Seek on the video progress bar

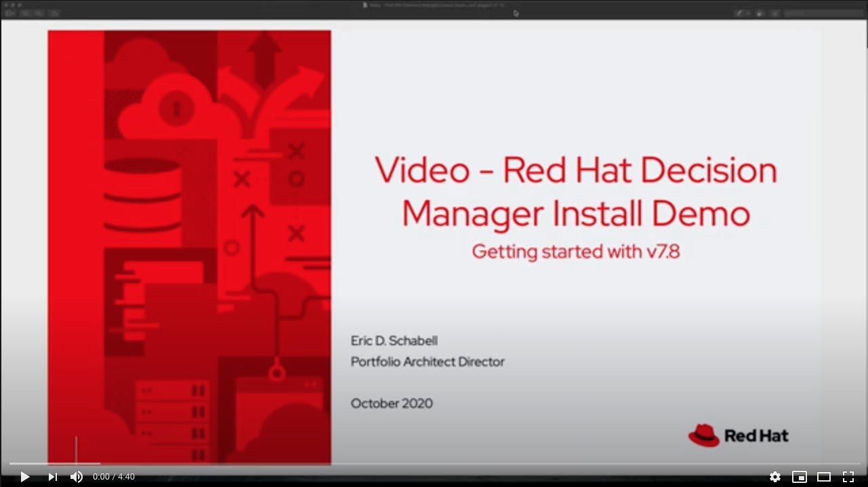click(434, 464)
